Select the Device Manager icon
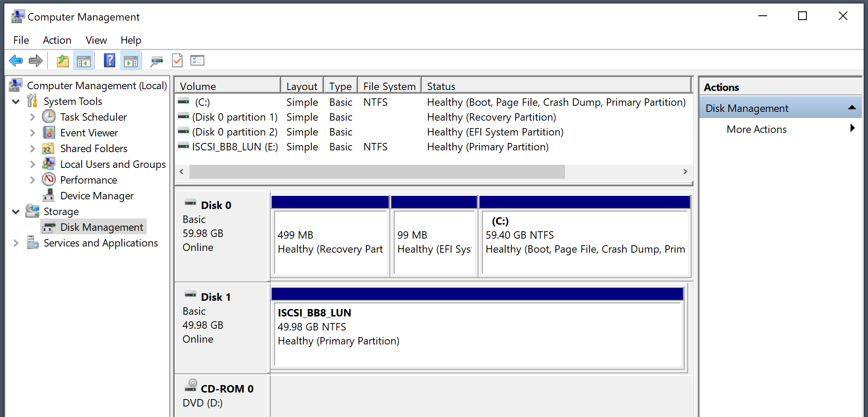The height and width of the screenshot is (417, 868). tap(49, 195)
